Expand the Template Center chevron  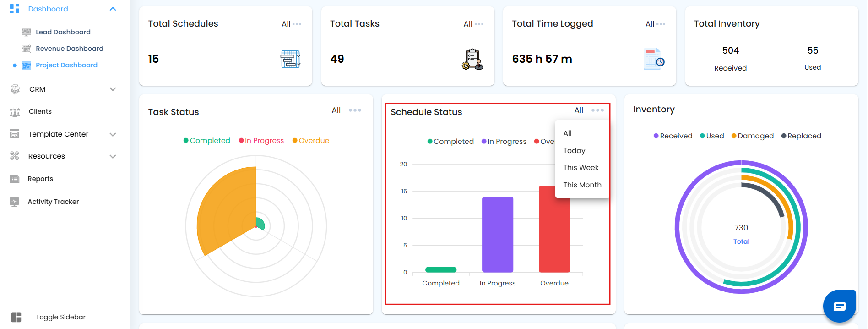click(x=113, y=134)
